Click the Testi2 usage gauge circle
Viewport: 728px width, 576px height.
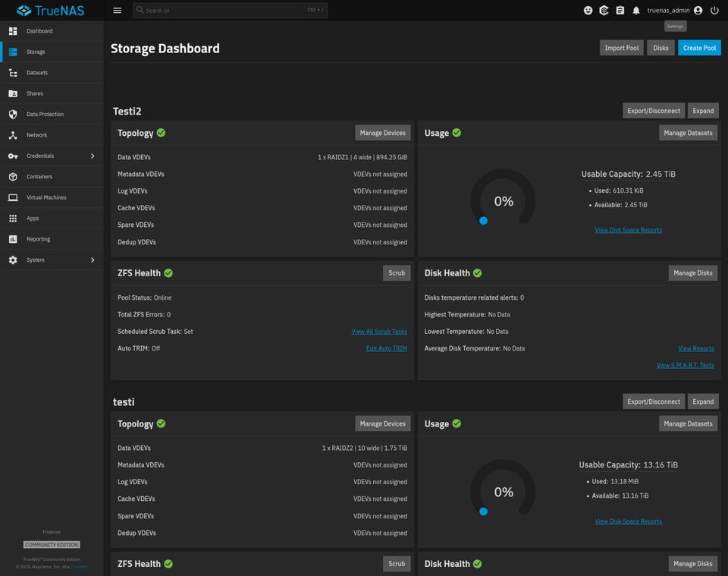pyautogui.click(x=503, y=201)
